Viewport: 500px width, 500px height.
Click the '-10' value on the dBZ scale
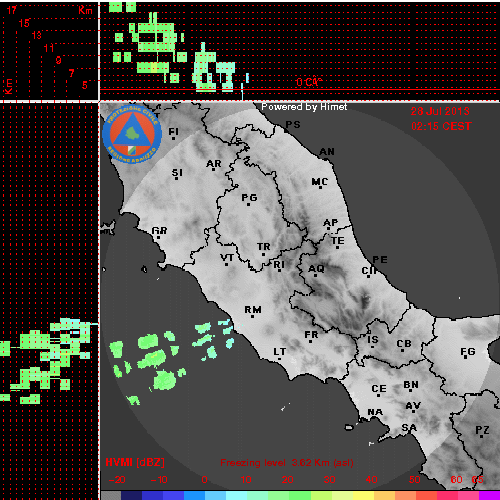point(159,480)
